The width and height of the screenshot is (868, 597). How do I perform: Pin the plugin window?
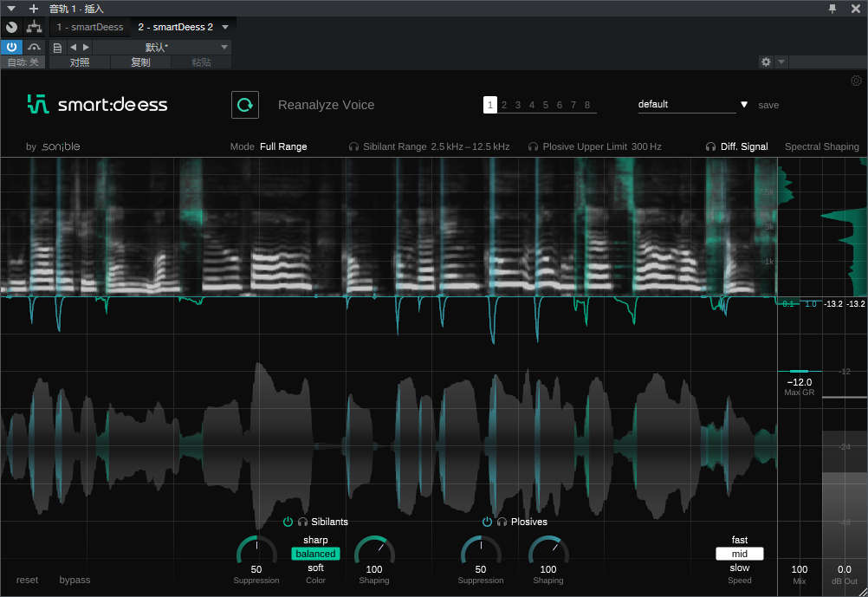coord(832,9)
